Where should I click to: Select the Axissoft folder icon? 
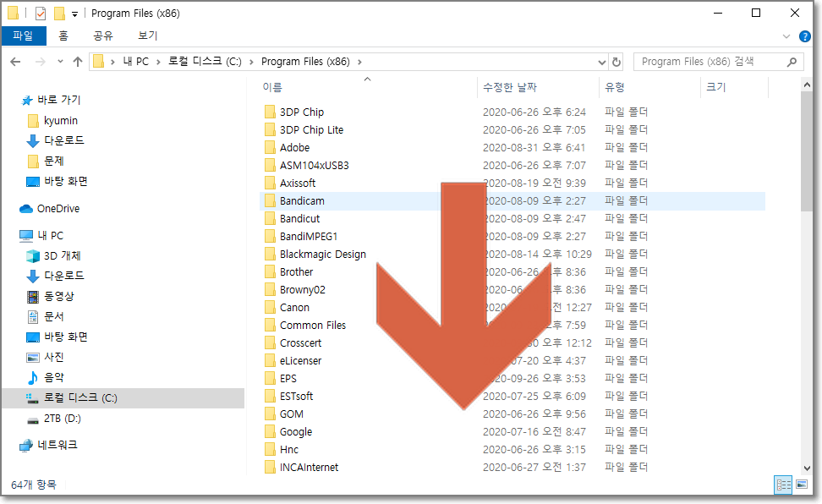click(x=270, y=183)
